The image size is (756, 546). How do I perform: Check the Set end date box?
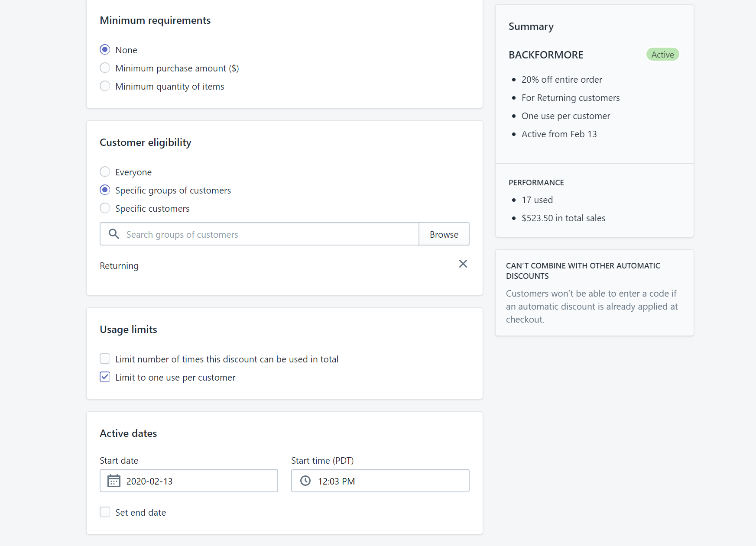(105, 512)
